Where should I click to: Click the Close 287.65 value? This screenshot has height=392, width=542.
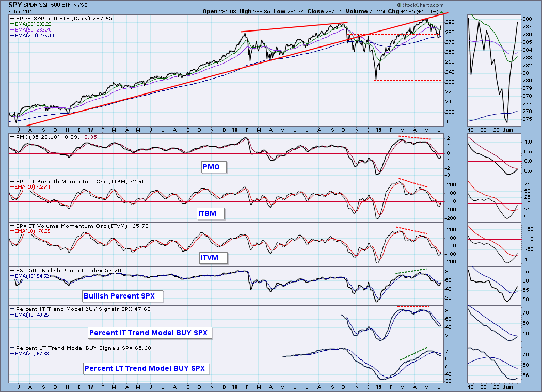[x=325, y=11]
